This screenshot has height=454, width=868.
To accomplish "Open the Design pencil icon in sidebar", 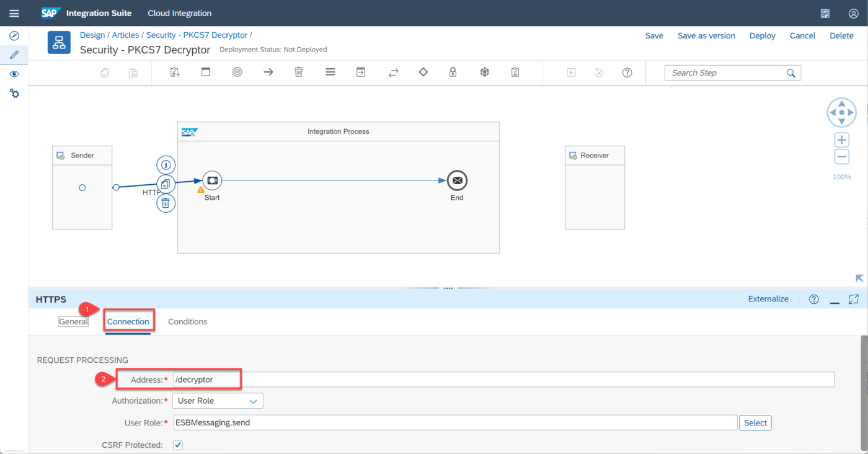I will pos(14,55).
